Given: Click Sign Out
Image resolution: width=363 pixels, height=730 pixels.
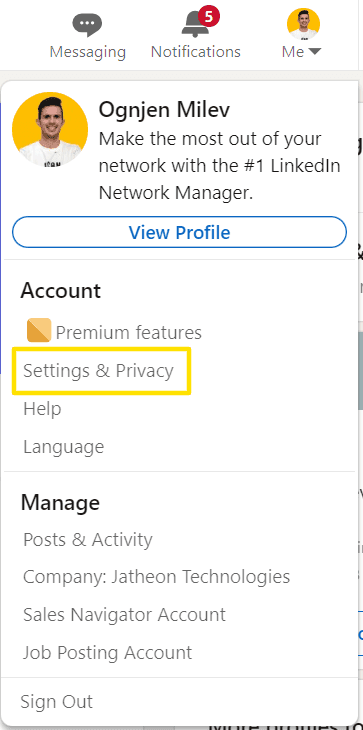Looking at the screenshot, I should [x=57, y=702].
